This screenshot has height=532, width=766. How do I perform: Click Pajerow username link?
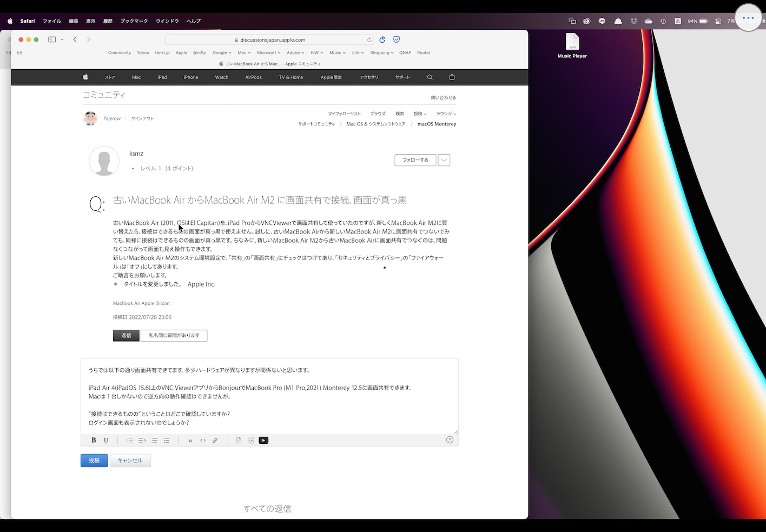point(112,118)
